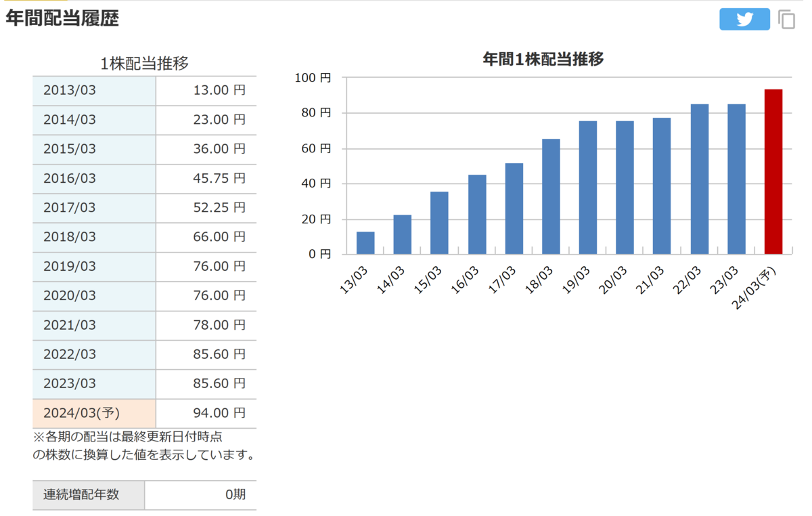812x516 pixels.
Task: Click the 0期 value cell
Action: 200,494
